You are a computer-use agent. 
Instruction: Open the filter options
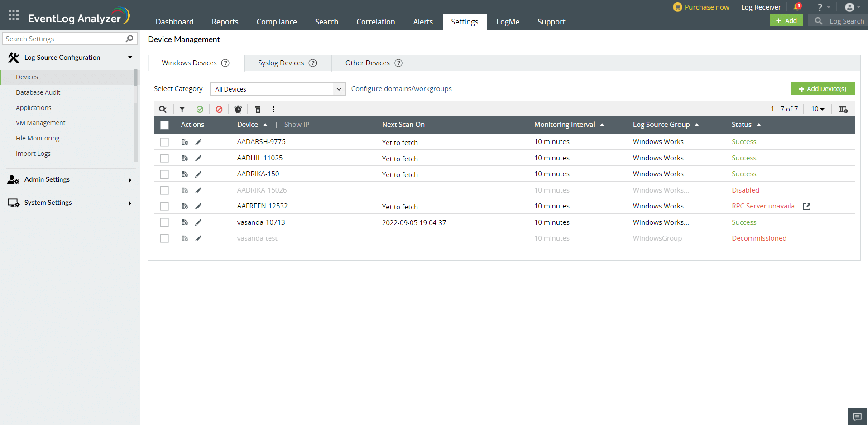182,109
